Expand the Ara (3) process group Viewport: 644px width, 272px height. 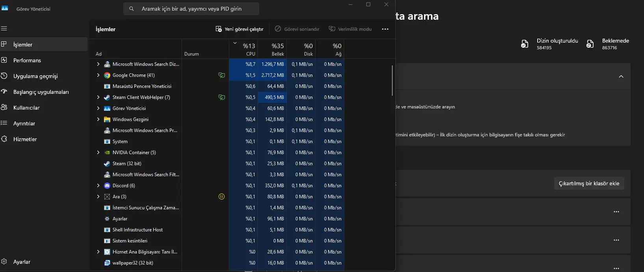98,197
